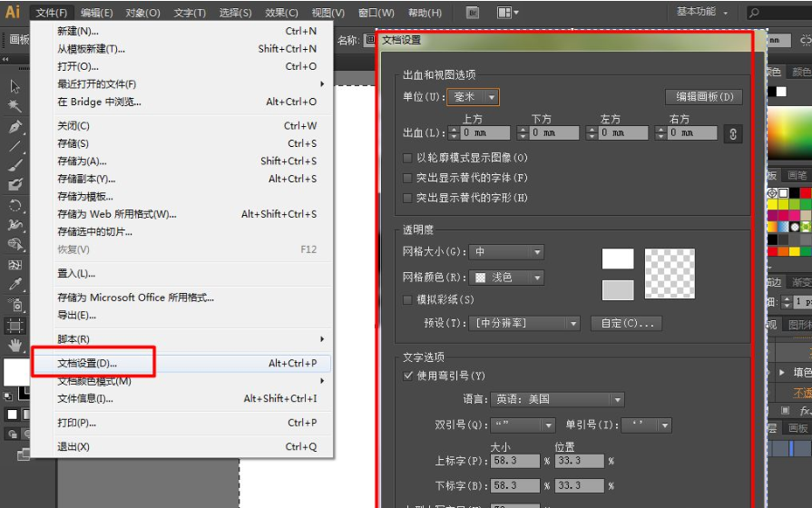This screenshot has height=508, width=812.
Task: Select the Paintbrush tool
Action: click(x=15, y=166)
